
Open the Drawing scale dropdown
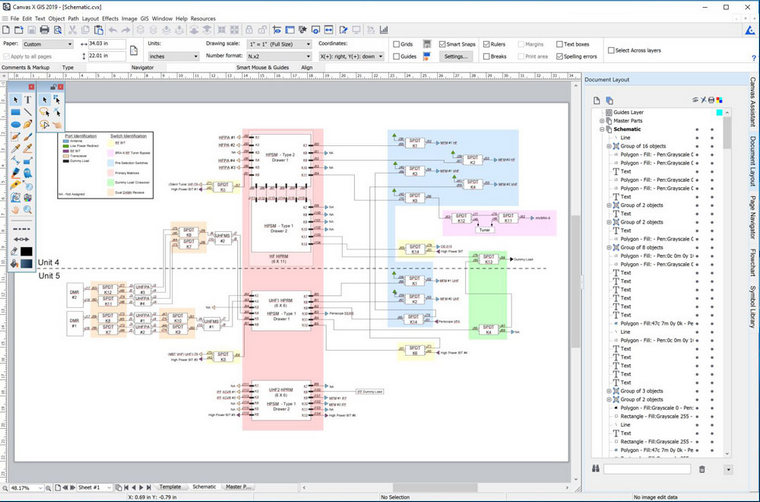265,44
